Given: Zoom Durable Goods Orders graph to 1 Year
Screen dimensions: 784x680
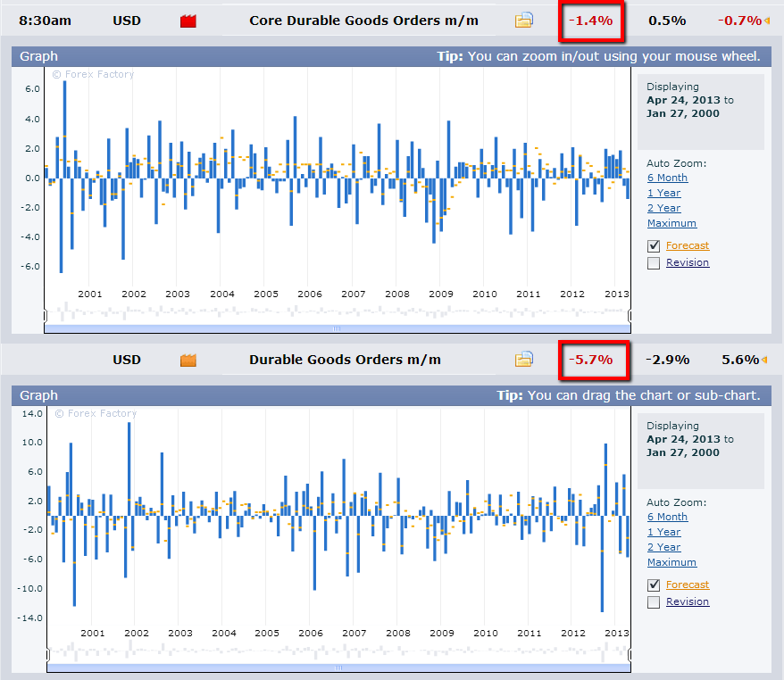Looking at the screenshot, I should tap(663, 532).
